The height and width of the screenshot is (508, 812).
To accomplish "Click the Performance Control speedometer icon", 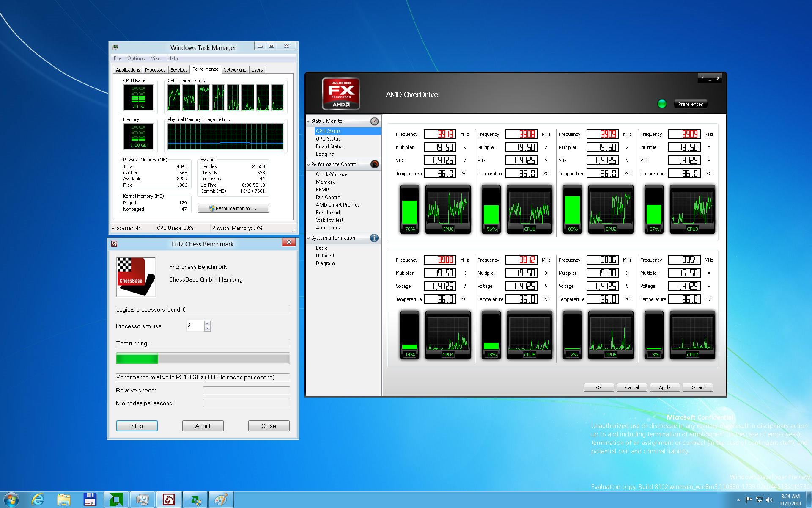I will pos(374,164).
